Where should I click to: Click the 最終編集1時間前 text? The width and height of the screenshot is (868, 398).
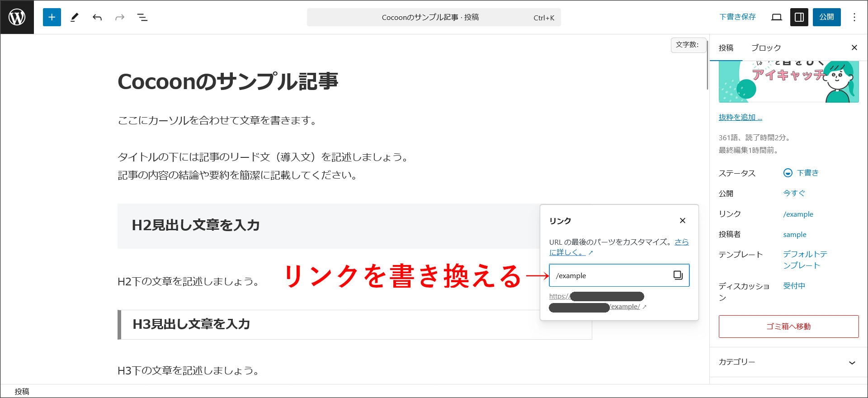(x=749, y=150)
